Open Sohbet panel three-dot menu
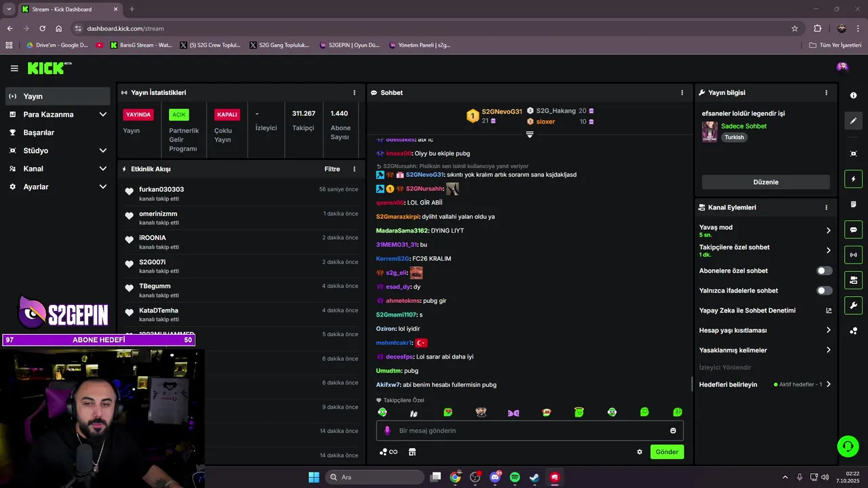Image resolution: width=868 pixels, height=488 pixels. coord(682,93)
